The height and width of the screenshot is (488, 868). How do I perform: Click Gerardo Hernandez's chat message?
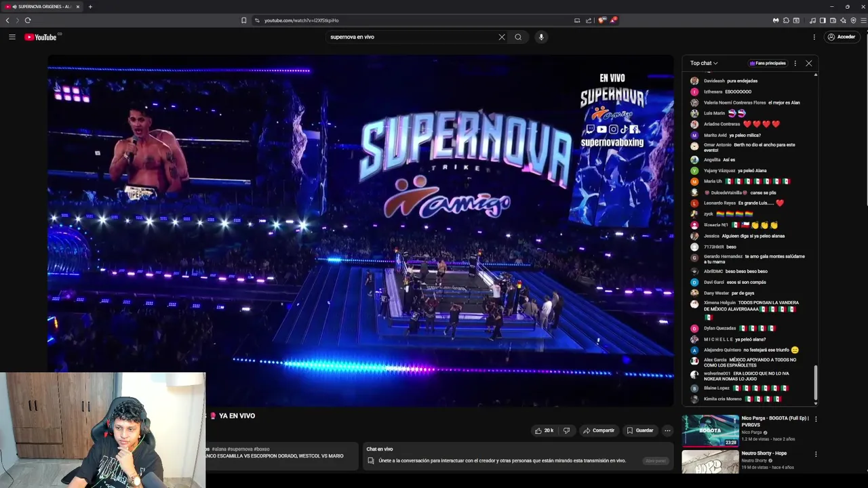tap(747, 259)
